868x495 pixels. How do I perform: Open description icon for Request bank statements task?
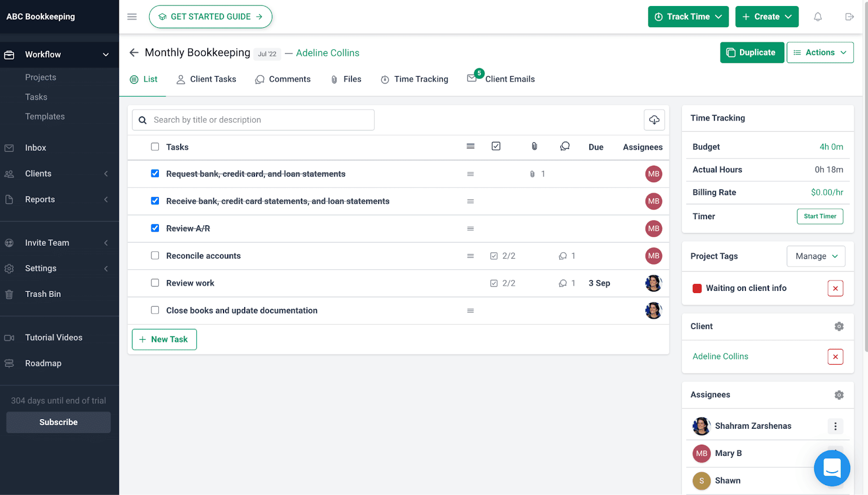[470, 174]
